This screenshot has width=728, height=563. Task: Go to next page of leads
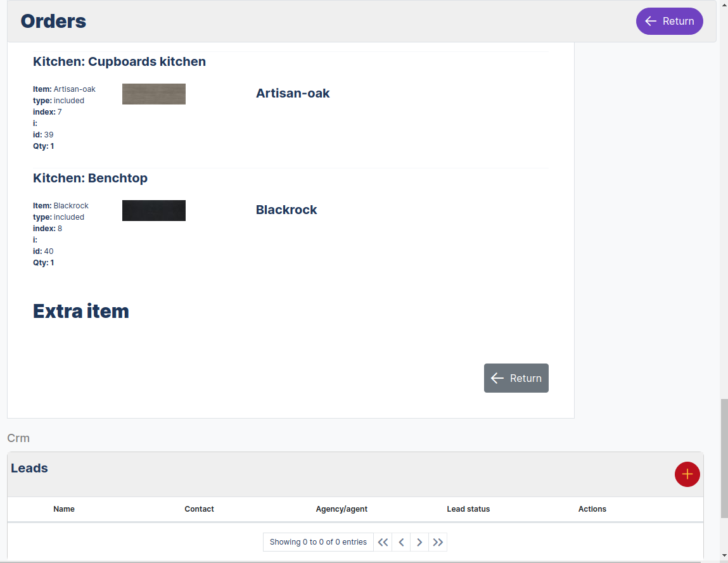tap(419, 542)
